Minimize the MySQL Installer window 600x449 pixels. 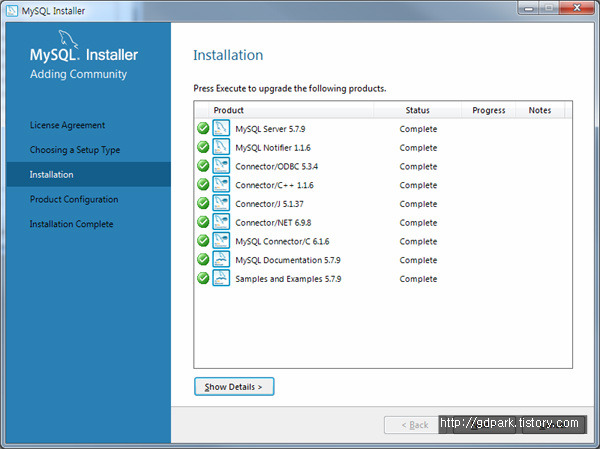[x=529, y=8]
